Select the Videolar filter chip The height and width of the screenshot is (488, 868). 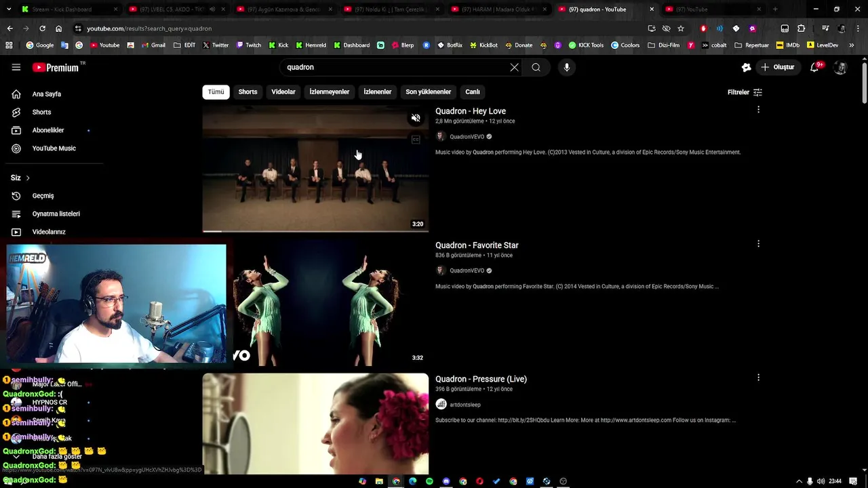(283, 91)
